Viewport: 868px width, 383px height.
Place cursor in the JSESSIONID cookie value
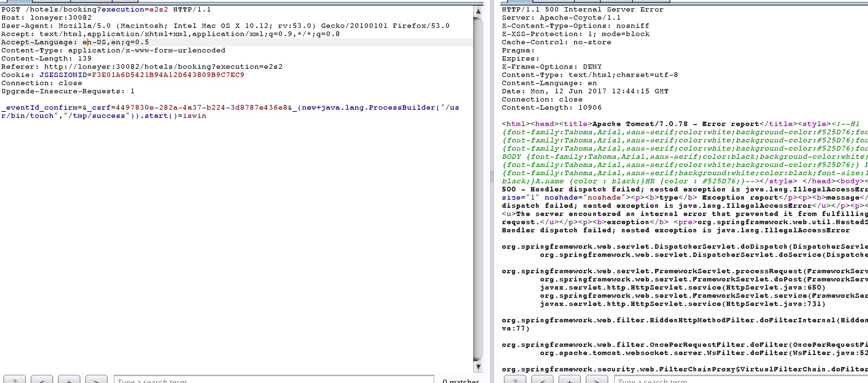point(168,75)
